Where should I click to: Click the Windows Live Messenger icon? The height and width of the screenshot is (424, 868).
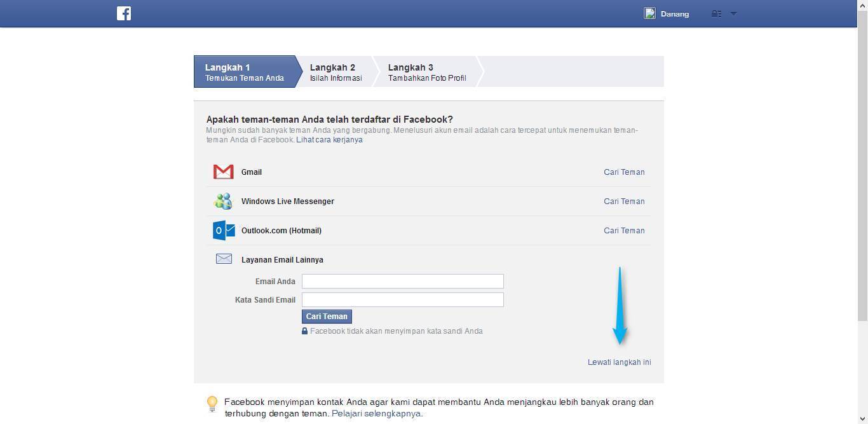224,201
